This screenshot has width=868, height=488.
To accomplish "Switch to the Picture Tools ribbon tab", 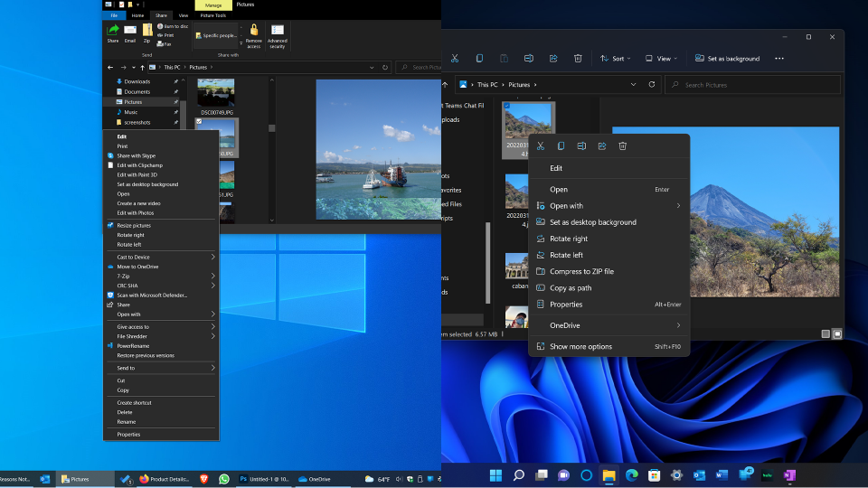I will pos(215,15).
